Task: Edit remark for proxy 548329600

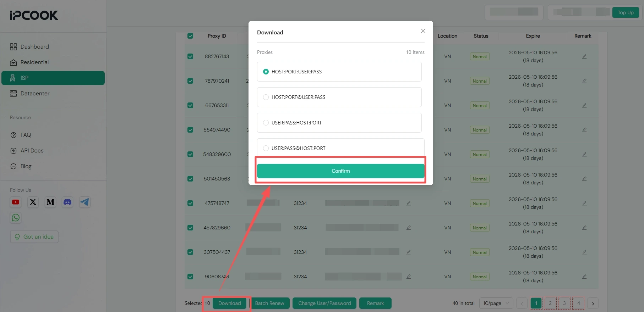Action: (x=584, y=154)
